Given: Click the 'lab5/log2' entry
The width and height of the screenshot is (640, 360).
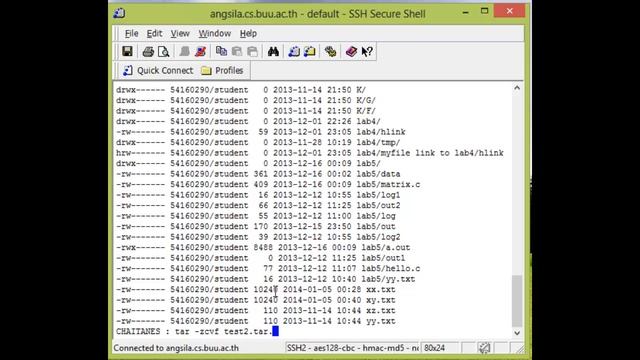Looking at the screenshot, I should [x=378, y=237].
